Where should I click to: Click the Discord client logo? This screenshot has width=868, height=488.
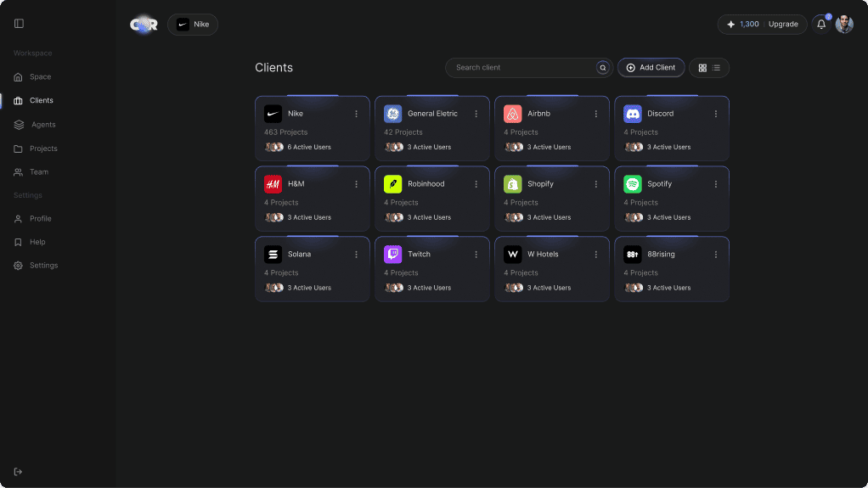point(632,114)
